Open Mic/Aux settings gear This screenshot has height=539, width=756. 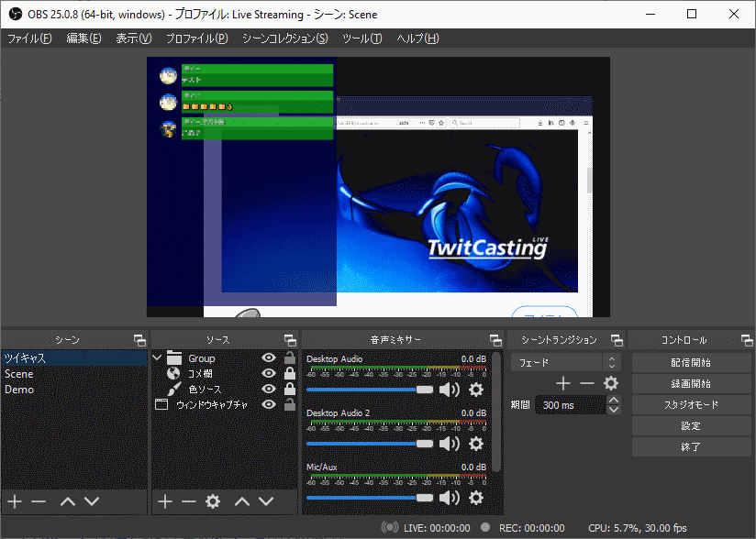[x=476, y=498]
